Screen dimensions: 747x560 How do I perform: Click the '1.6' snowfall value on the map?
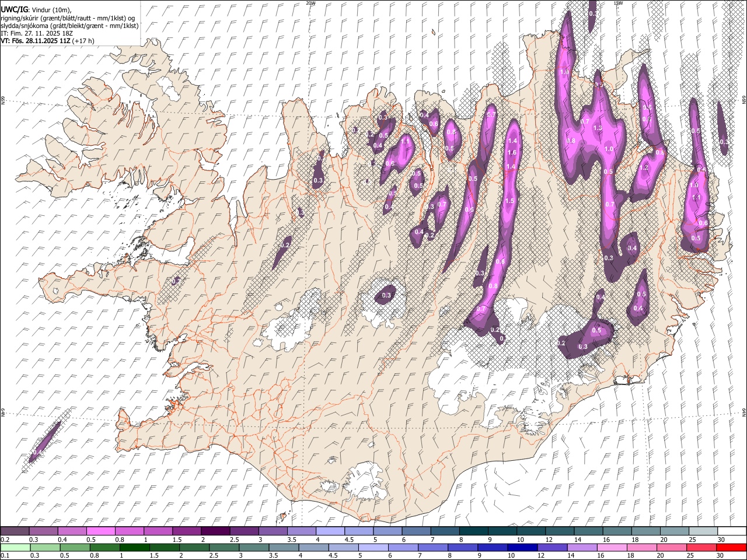tap(512, 153)
